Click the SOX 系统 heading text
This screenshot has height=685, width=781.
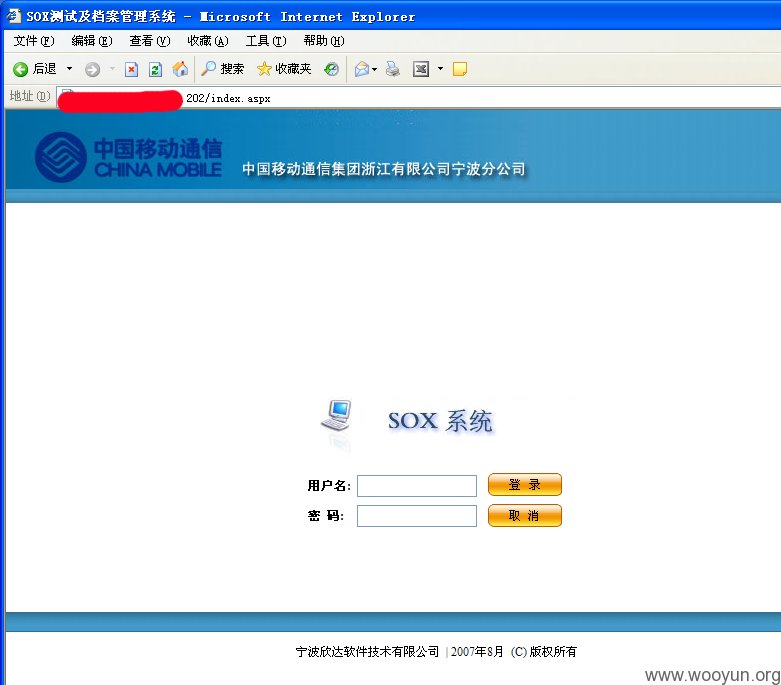(440, 421)
